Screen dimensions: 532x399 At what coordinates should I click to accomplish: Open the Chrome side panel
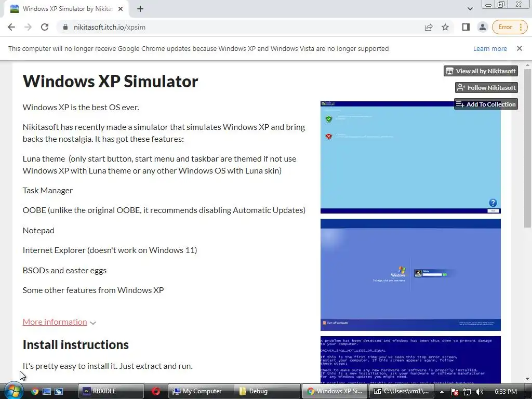[x=466, y=27]
